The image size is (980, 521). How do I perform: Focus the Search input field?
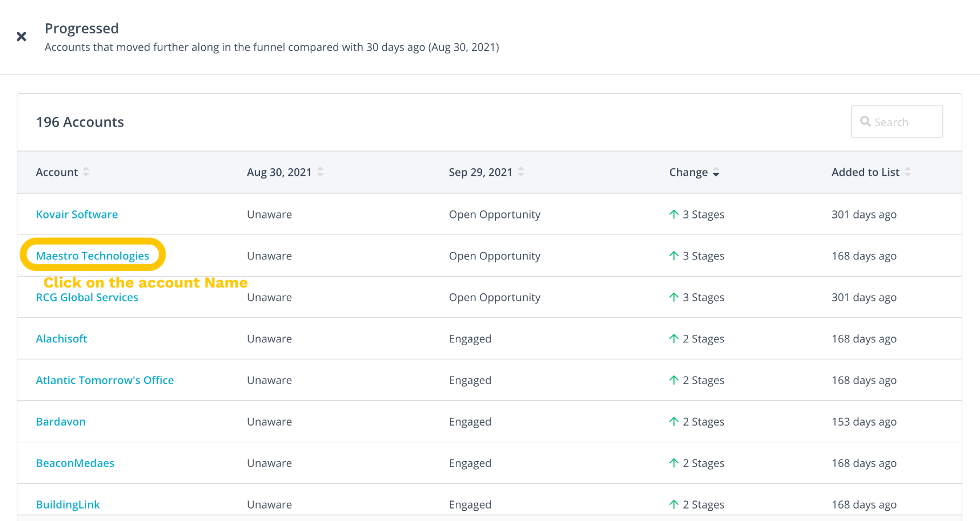(896, 121)
